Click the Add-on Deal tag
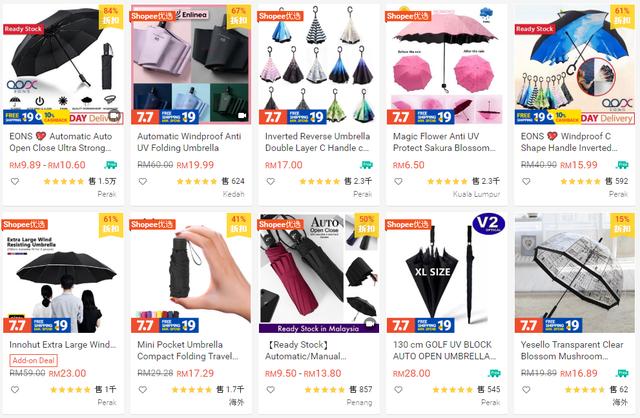Viewport: 640px width, 418px height. pos(33,360)
